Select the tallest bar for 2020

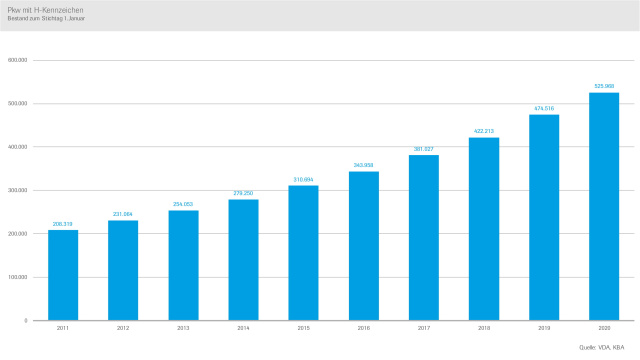coord(604,207)
